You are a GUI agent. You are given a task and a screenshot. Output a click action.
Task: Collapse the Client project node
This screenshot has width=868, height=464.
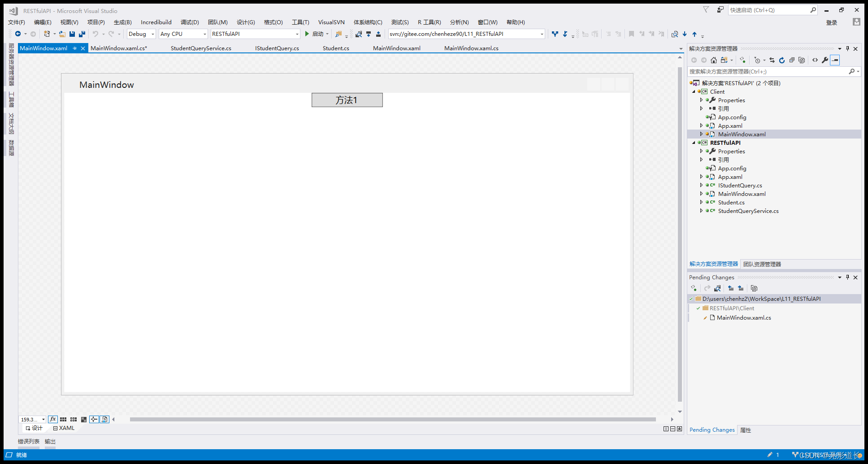[694, 91]
